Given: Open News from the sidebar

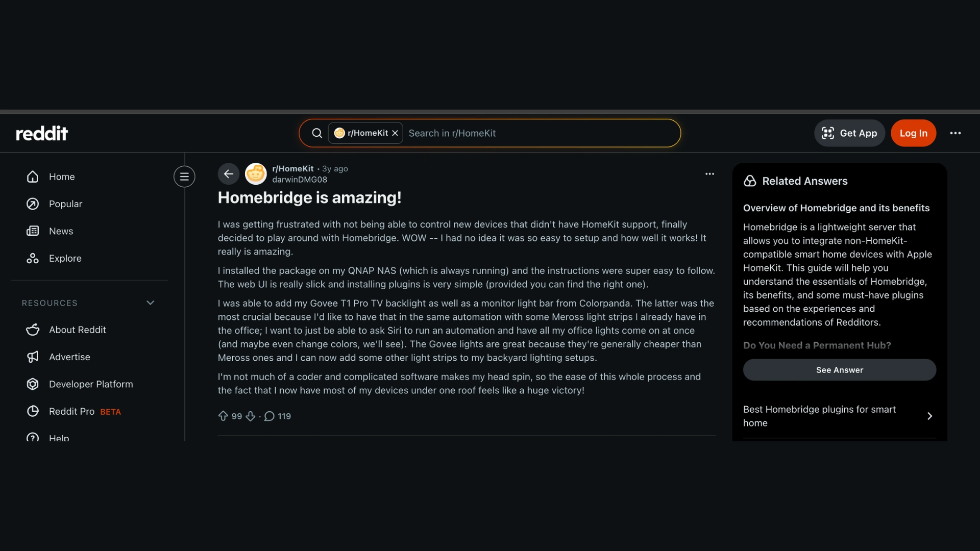Looking at the screenshot, I should click(61, 231).
